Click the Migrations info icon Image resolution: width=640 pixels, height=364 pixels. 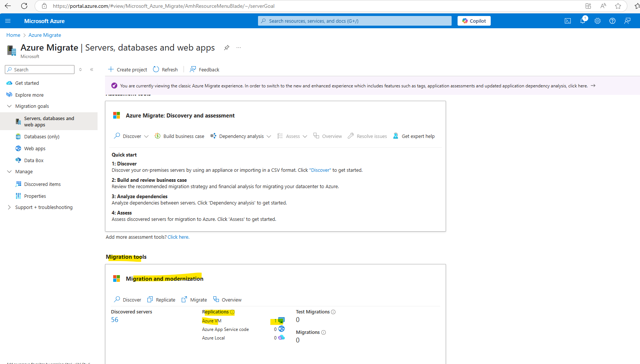(x=324, y=332)
